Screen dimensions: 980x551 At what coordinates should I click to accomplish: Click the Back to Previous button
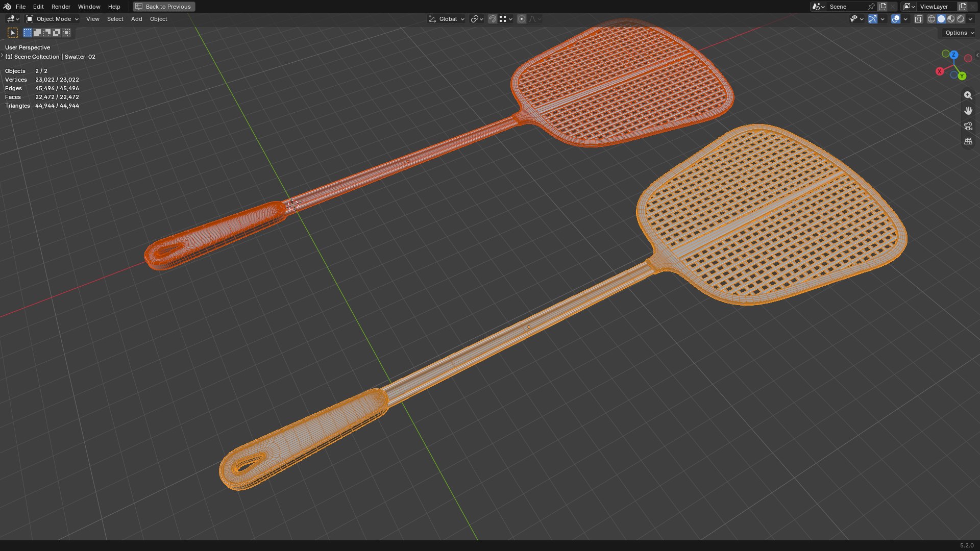pyautogui.click(x=164, y=7)
